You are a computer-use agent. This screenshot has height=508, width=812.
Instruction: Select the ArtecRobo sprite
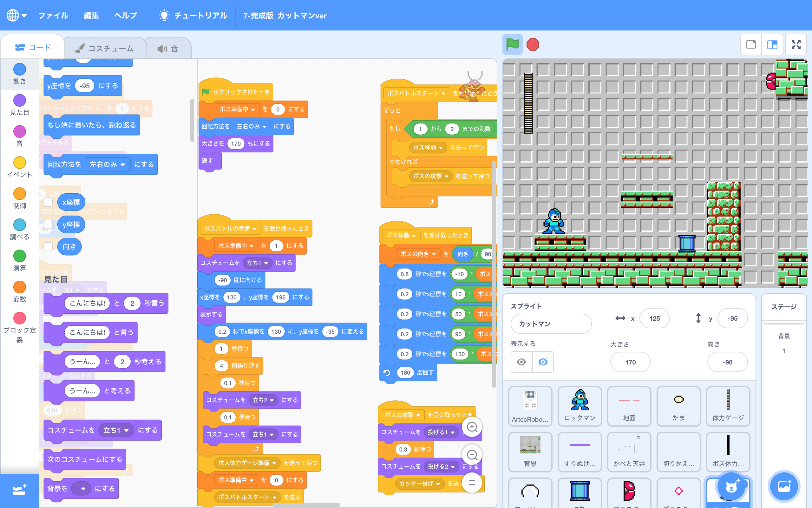[x=530, y=406]
